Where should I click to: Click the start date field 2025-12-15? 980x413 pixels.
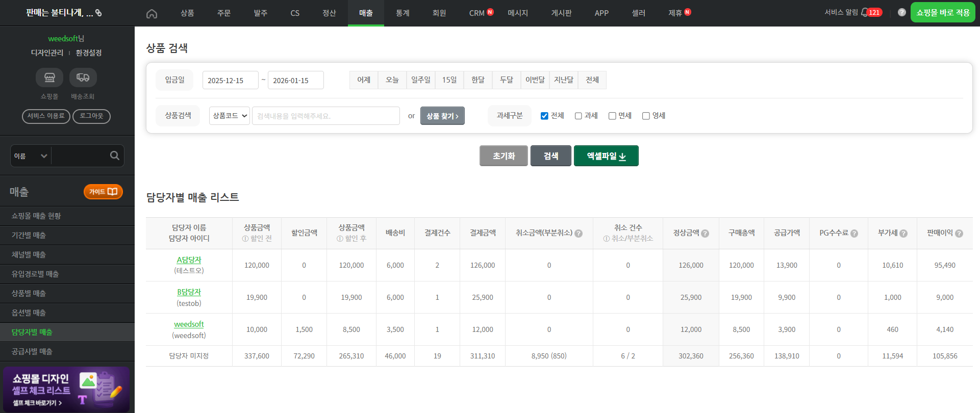[x=230, y=80]
